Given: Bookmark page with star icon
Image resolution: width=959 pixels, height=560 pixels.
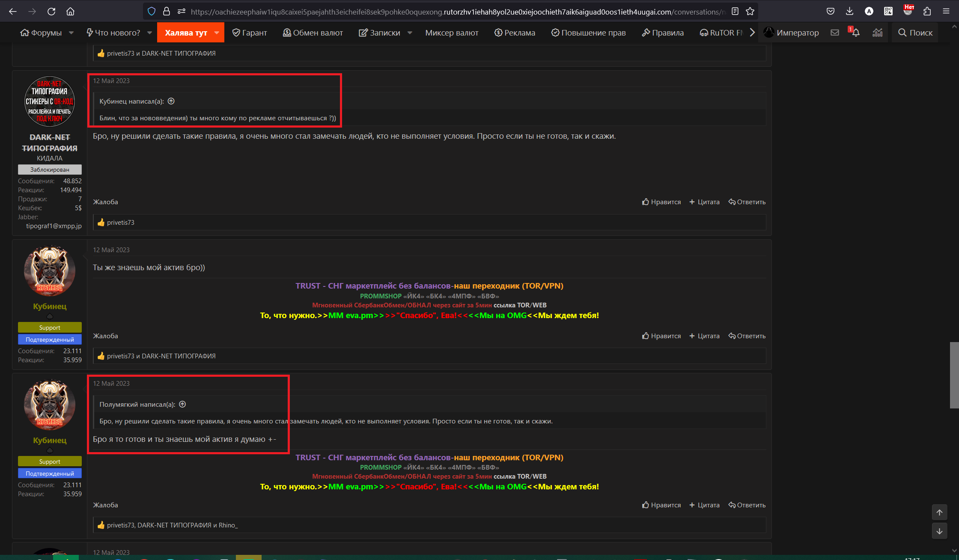Looking at the screenshot, I should (x=750, y=12).
